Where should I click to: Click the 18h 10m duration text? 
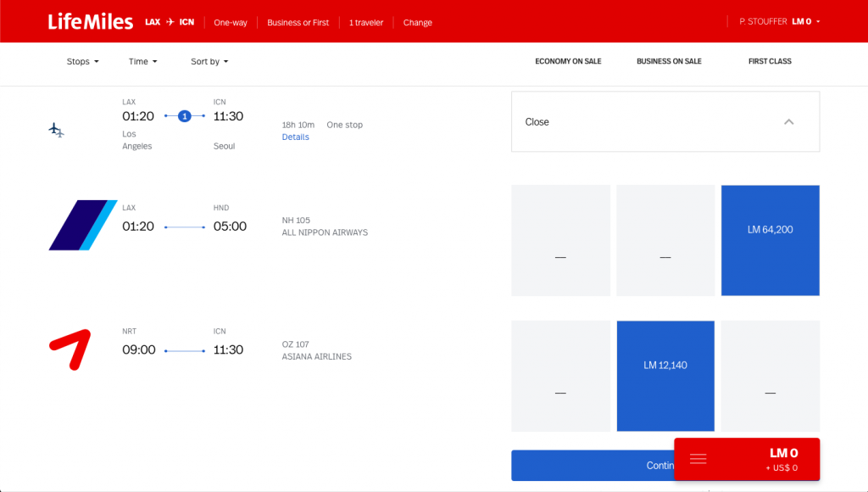298,125
